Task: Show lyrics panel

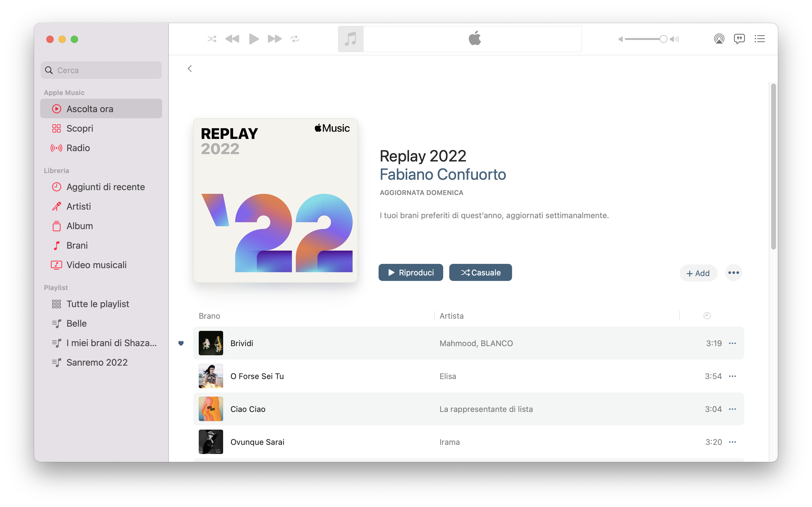Action: (739, 39)
